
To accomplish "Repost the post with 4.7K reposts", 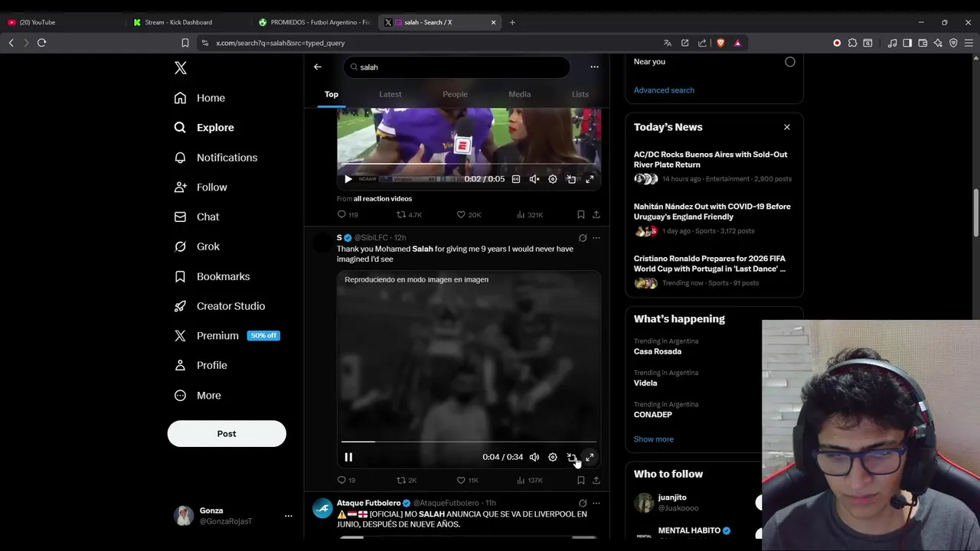I will pos(409,215).
